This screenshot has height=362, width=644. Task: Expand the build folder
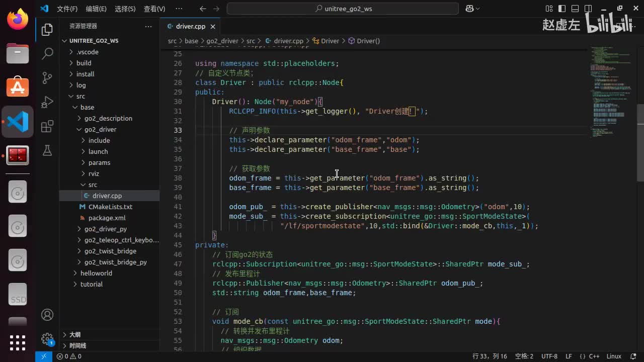pos(110,63)
